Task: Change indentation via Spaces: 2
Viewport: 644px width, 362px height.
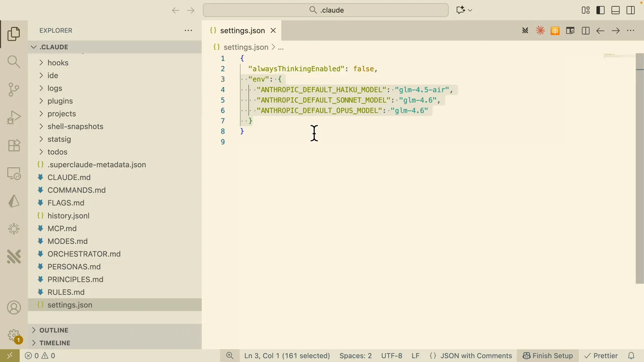Action: [x=355, y=356]
